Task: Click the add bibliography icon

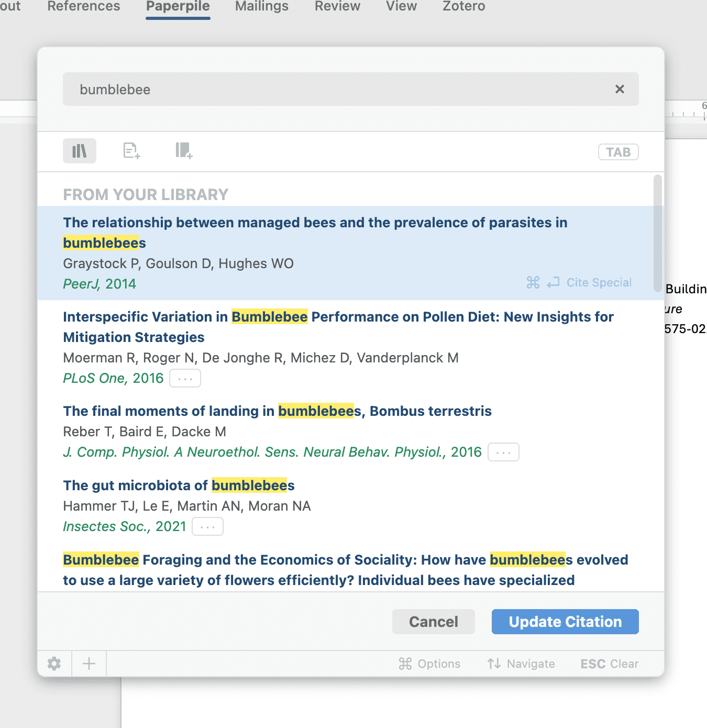Action: pos(184,151)
